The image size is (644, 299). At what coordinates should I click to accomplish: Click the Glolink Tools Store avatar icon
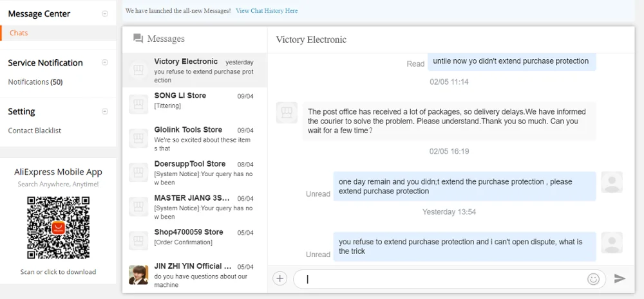tap(138, 138)
